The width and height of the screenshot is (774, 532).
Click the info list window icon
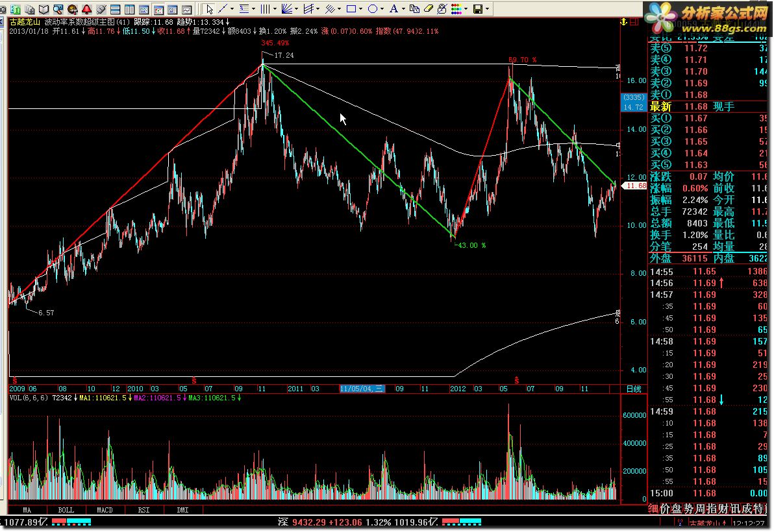(x=173, y=9)
